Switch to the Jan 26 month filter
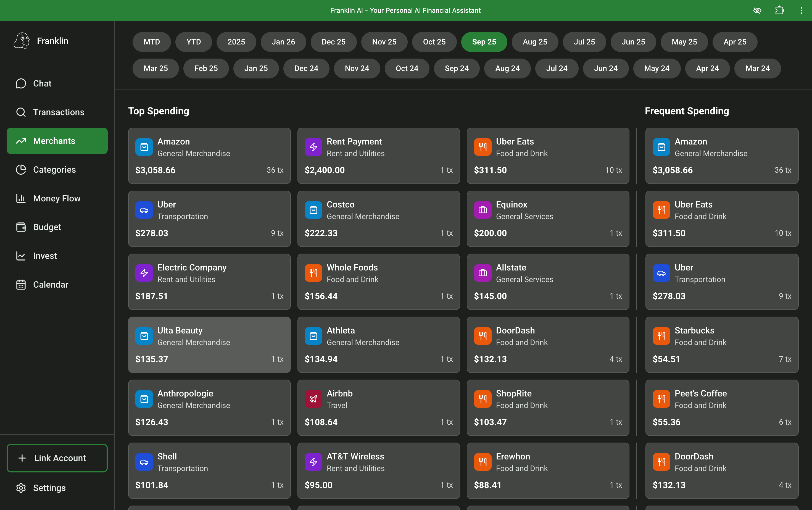Screen dimensions: 812x510 coord(283,42)
